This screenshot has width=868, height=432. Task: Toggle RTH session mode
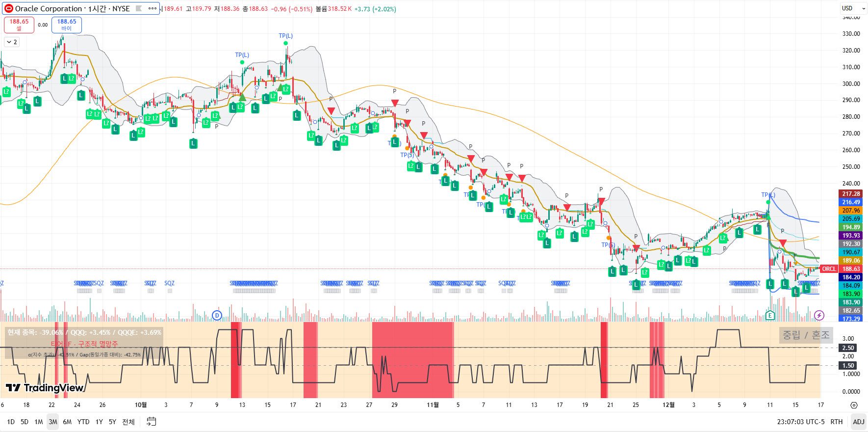[x=837, y=422]
